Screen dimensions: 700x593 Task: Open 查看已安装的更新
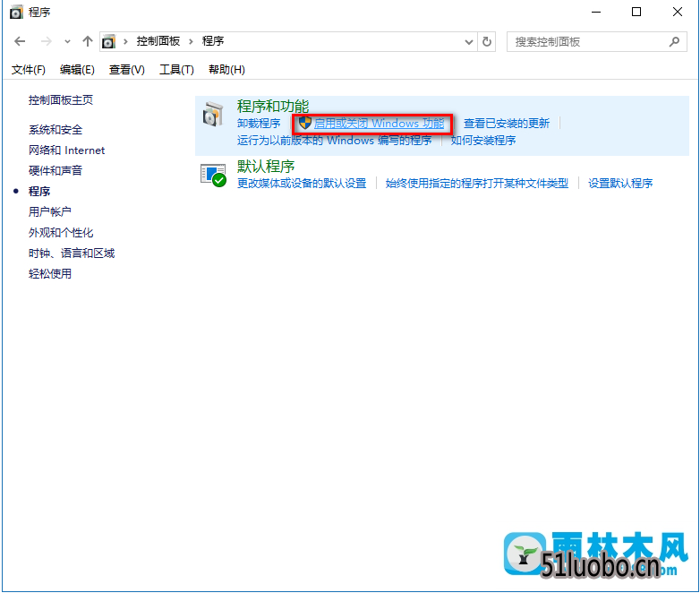(507, 124)
